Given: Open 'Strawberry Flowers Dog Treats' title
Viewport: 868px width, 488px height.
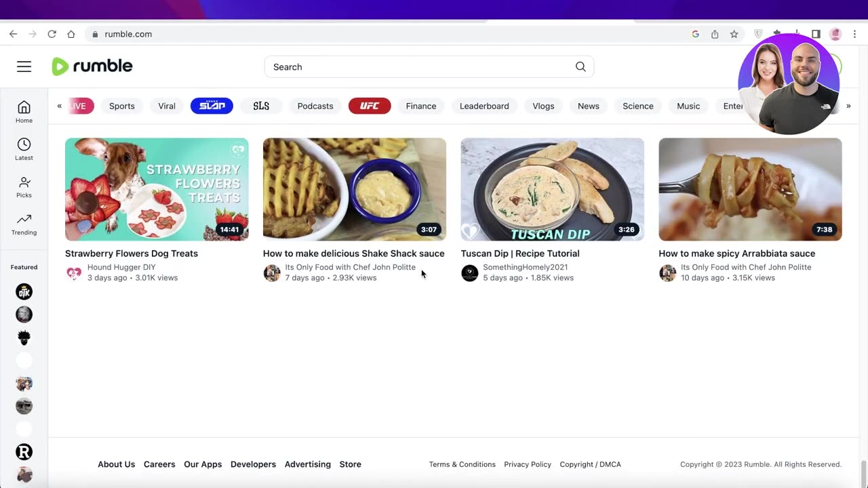Looking at the screenshot, I should (132, 253).
